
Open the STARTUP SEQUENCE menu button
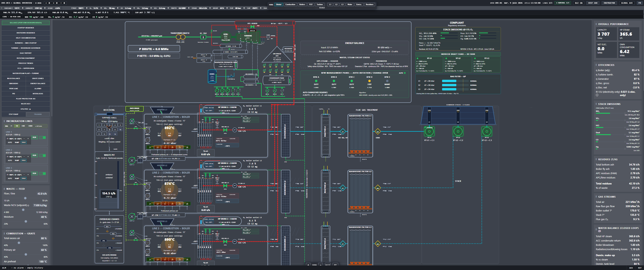26,28
